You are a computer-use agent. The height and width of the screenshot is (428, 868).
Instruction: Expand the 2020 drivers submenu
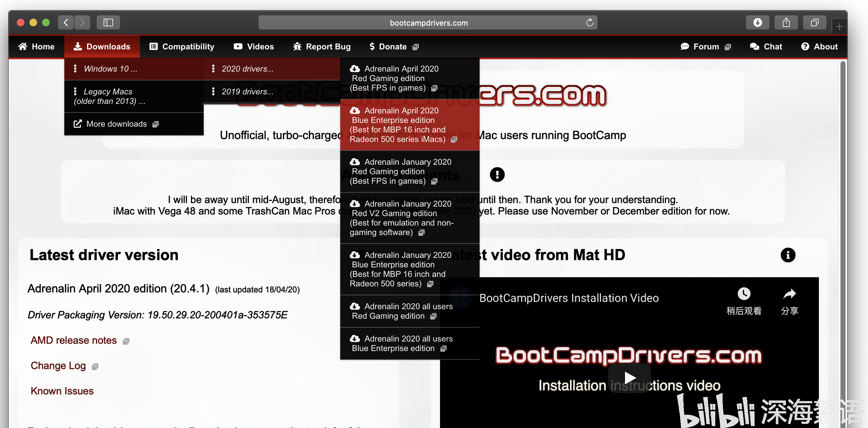coord(271,69)
